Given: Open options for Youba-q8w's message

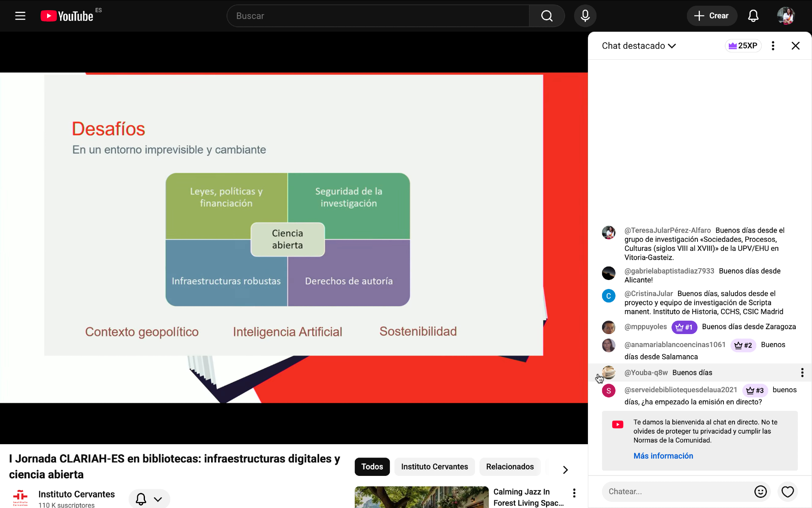Looking at the screenshot, I should click(x=802, y=372).
